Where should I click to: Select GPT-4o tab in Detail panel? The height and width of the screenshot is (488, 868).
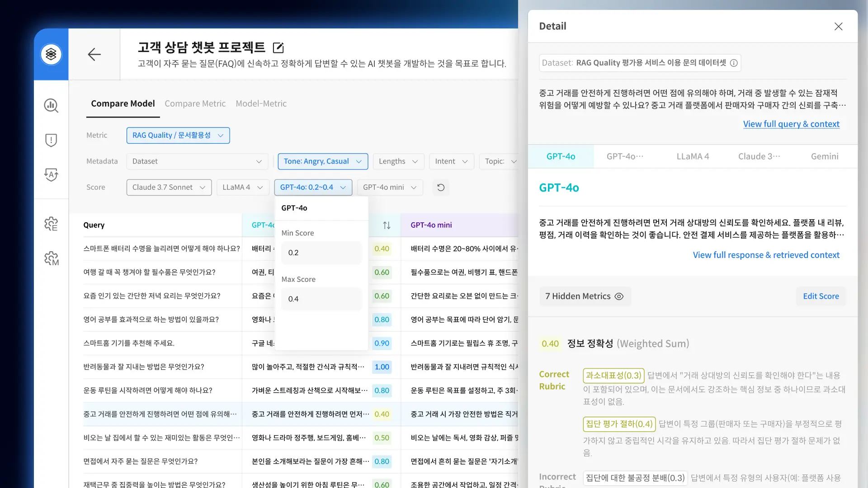tap(561, 156)
